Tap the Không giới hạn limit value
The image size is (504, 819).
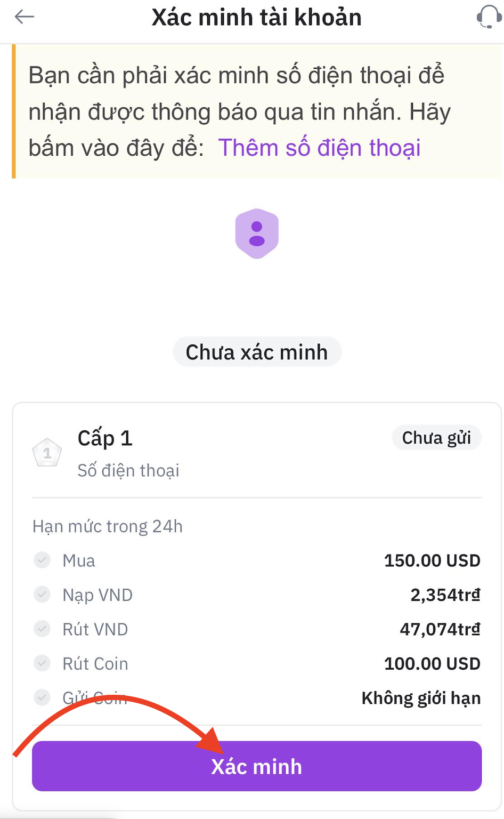click(421, 698)
